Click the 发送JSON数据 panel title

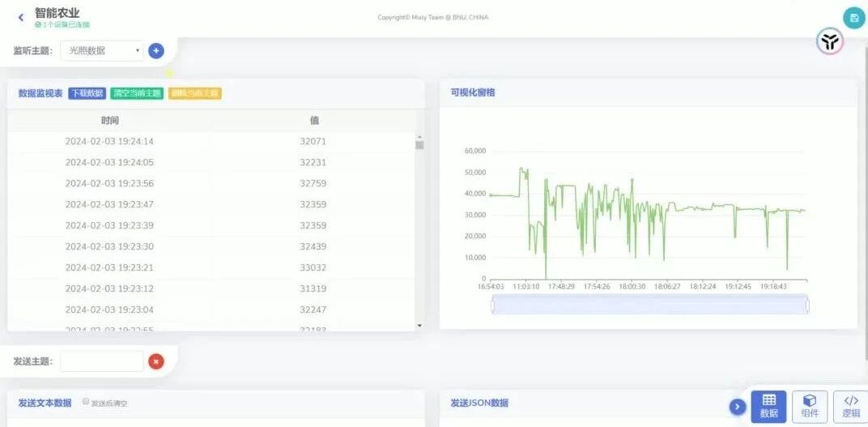[x=479, y=403]
